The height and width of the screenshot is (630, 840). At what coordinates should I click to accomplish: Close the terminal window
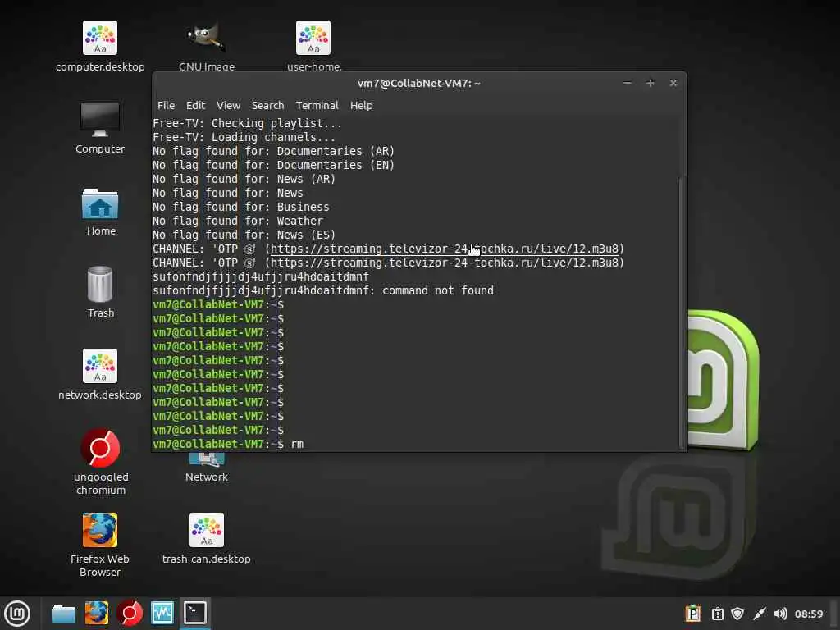673,83
